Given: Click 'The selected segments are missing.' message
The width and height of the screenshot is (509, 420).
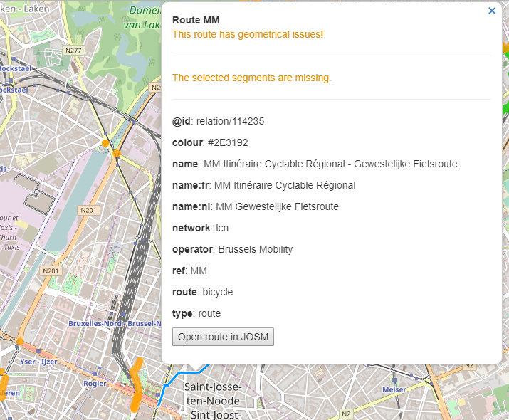Looking at the screenshot, I should point(251,78).
